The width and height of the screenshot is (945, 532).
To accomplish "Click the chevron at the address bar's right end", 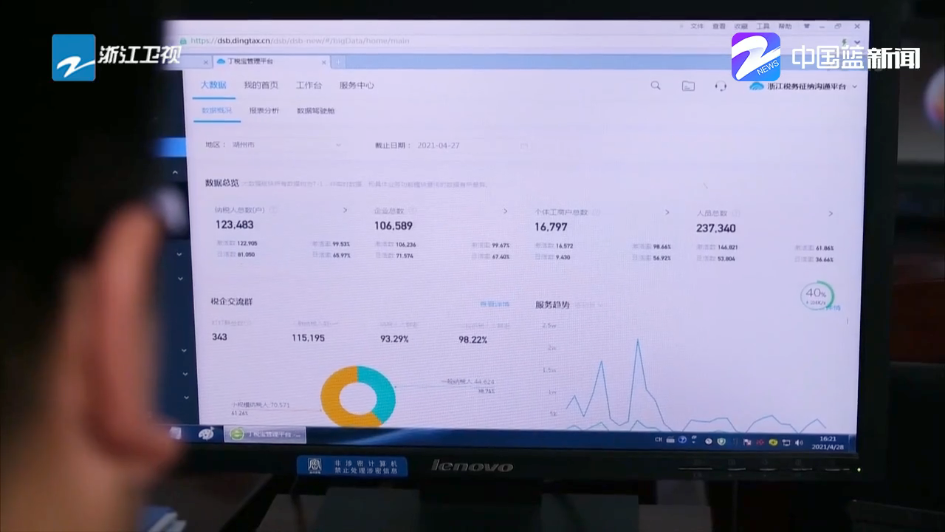I will point(857,42).
